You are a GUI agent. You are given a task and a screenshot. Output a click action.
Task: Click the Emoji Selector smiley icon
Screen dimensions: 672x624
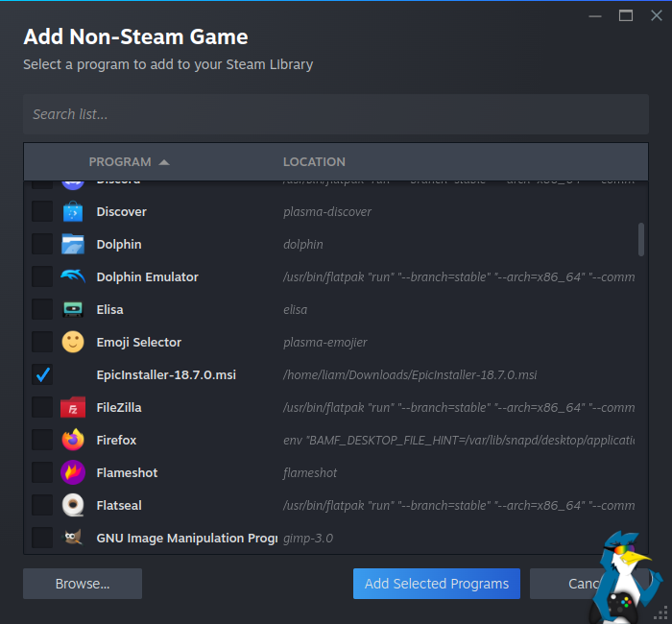tap(73, 343)
